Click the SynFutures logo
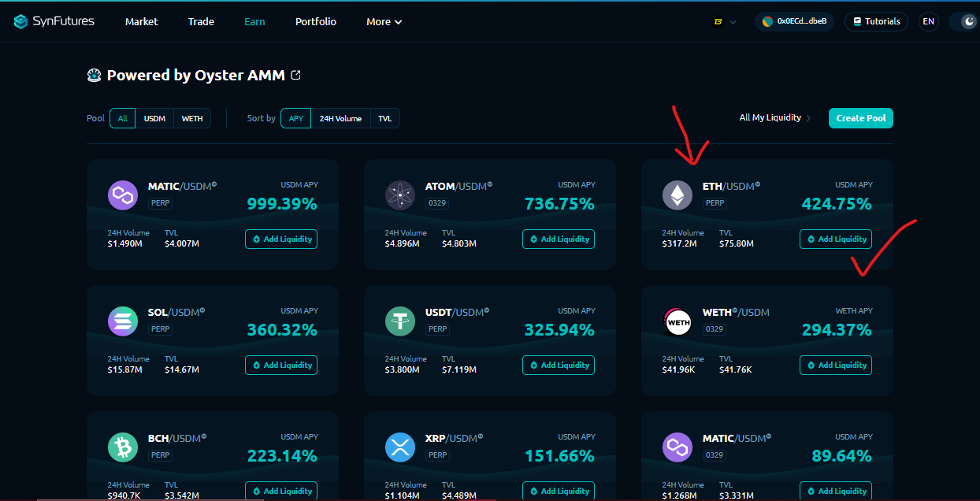The image size is (980, 501). click(54, 21)
